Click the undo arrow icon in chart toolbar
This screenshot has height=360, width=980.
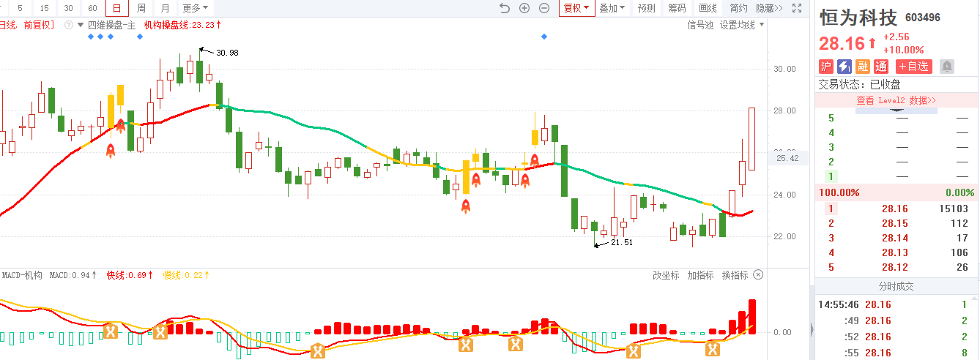point(504,8)
